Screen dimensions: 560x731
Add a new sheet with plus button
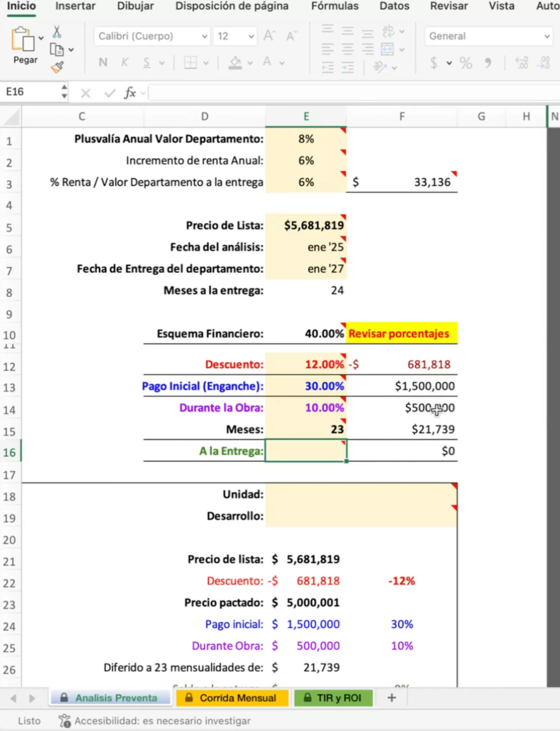(x=392, y=698)
